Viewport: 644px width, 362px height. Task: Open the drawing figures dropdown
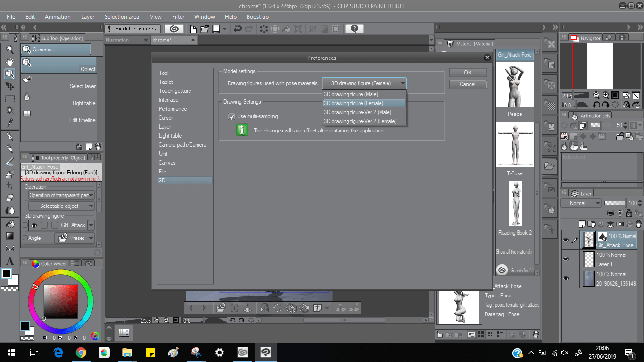pos(364,83)
